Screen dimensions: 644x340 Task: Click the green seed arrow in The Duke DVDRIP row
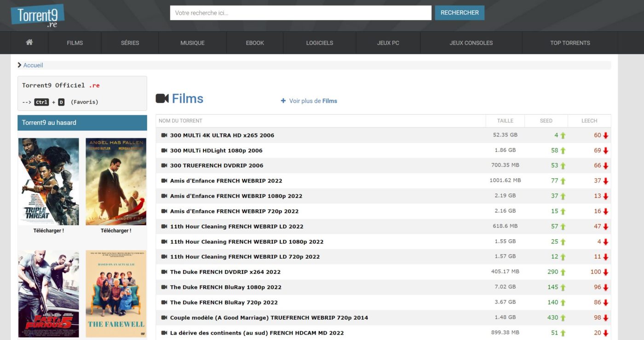coord(563,272)
